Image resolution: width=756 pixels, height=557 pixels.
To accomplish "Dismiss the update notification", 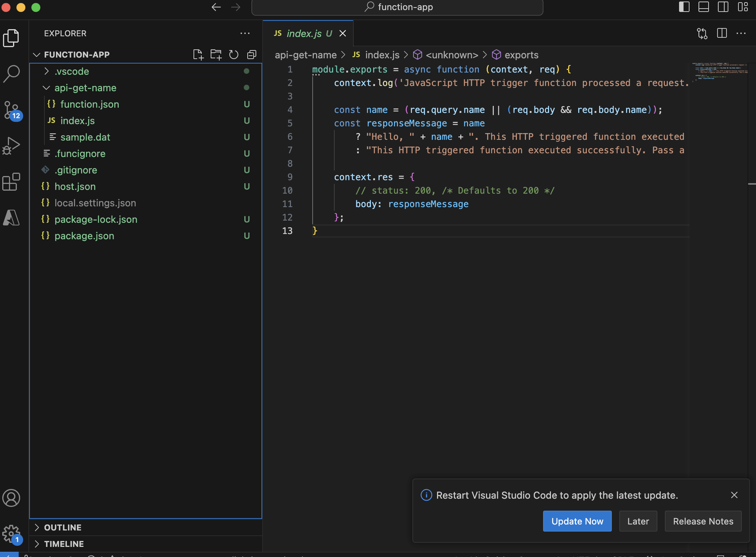I will pos(734,495).
